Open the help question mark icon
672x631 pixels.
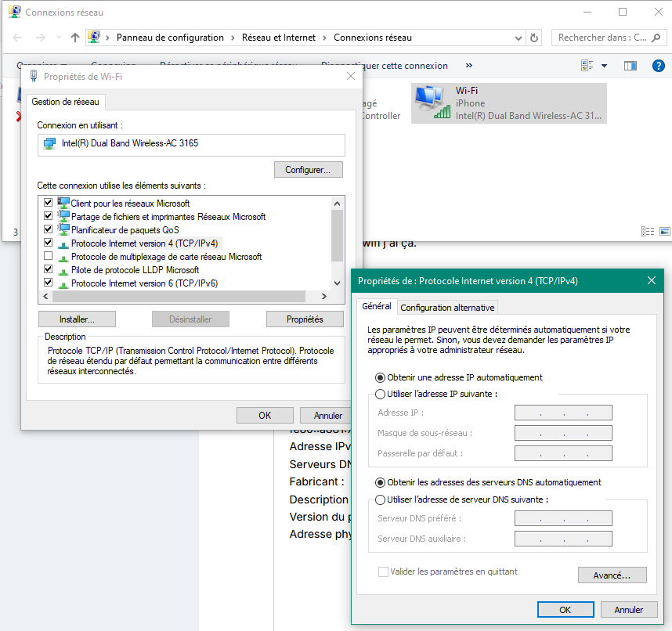(x=658, y=66)
